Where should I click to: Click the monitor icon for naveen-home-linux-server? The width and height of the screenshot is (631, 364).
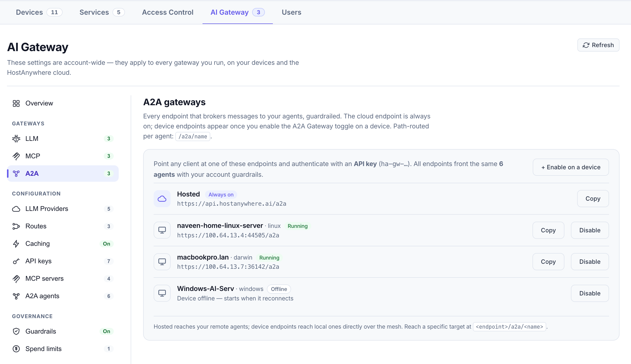pos(162,230)
